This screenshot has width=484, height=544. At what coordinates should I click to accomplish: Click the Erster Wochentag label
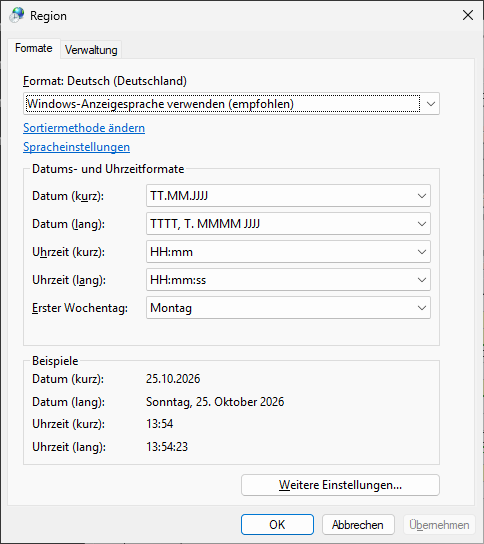[80, 308]
